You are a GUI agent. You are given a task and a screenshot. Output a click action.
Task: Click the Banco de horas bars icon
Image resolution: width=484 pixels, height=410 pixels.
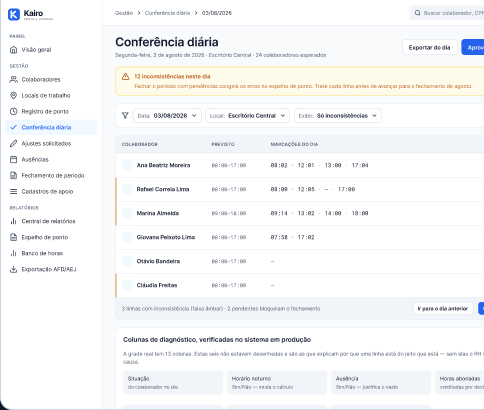[x=13, y=253]
